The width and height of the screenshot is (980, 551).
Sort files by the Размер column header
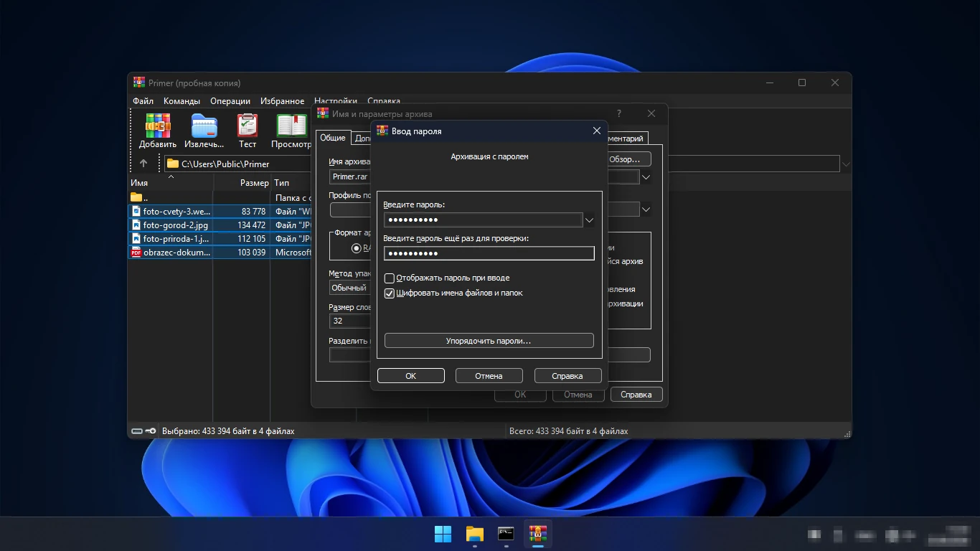point(242,183)
